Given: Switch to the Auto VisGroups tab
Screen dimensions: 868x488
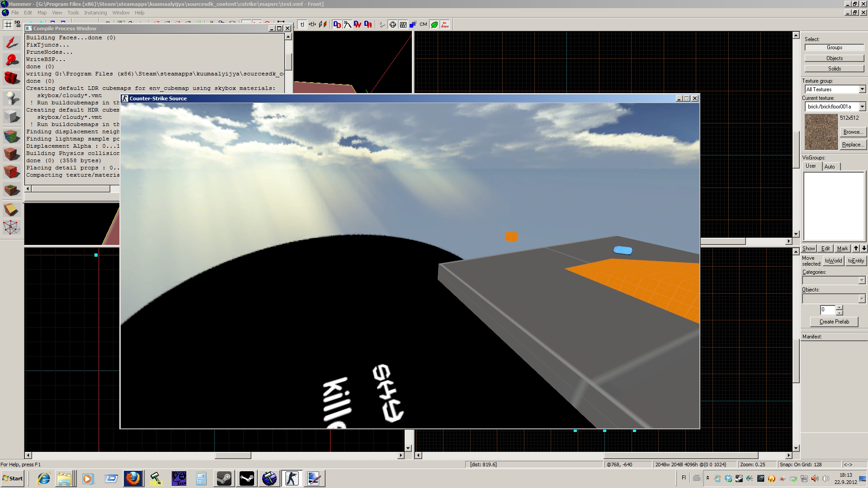Looking at the screenshot, I should coord(830,166).
